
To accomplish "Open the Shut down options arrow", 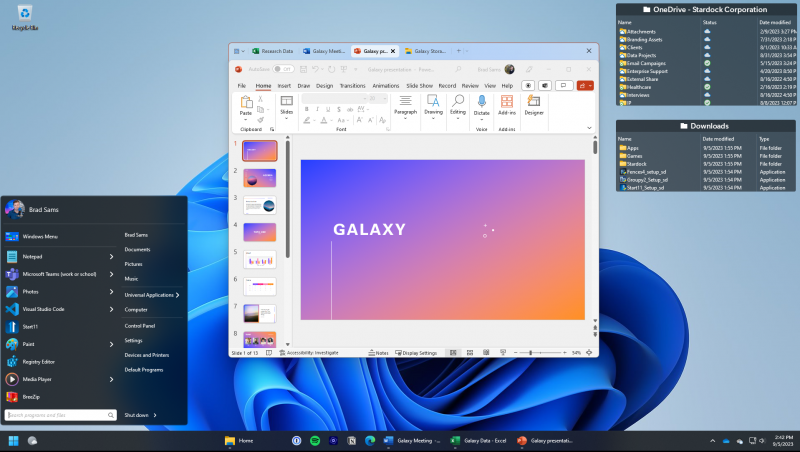I will (156, 414).
